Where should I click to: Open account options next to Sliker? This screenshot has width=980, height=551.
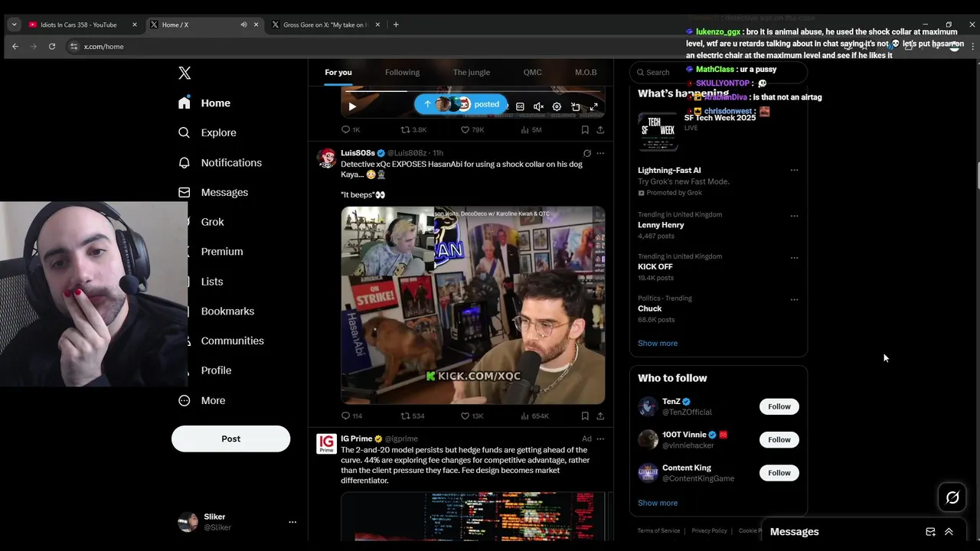[292, 522]
